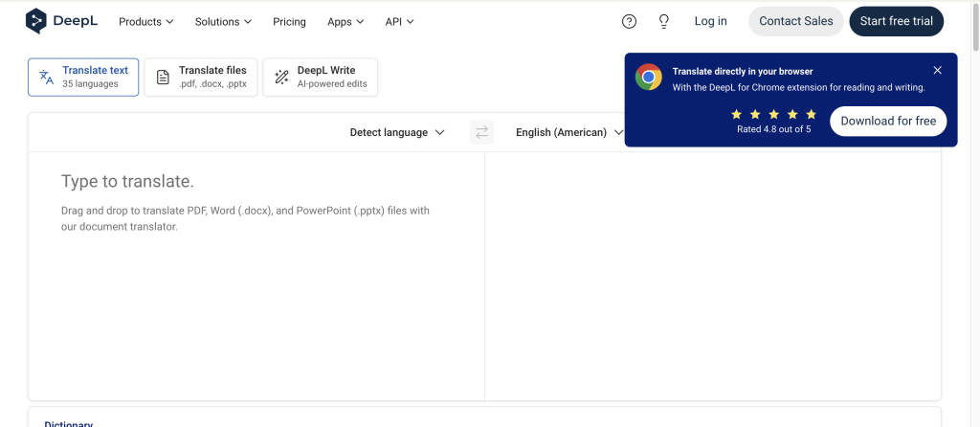Click the Download for free button
This screenshot has width=980, height=427.
[x=888, y=122]
